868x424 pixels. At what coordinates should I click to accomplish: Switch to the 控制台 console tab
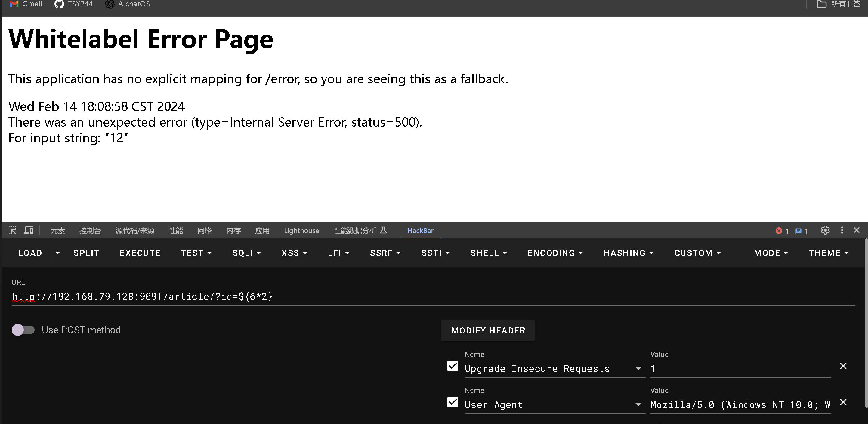(x=90, y=231)
